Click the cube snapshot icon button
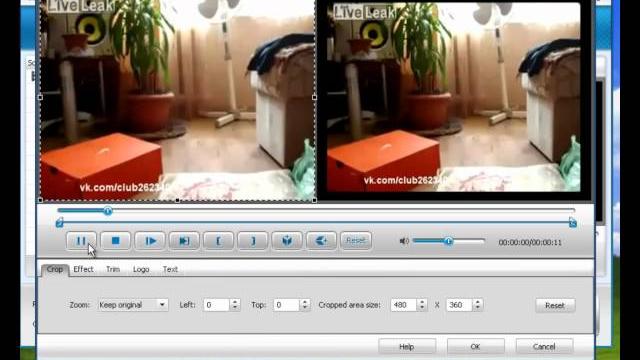Image resolution: width=640 pixels, height=360 pixels. pyautogui.click(x=287, y=241)
